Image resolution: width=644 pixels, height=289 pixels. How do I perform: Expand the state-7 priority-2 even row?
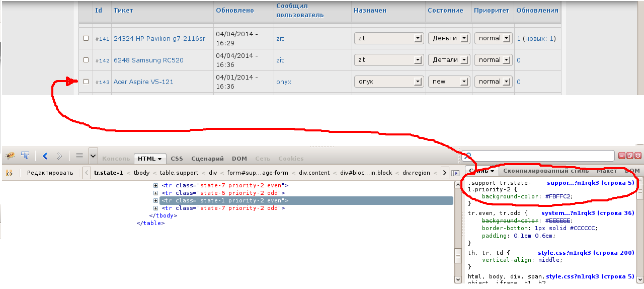click(156, 185)
